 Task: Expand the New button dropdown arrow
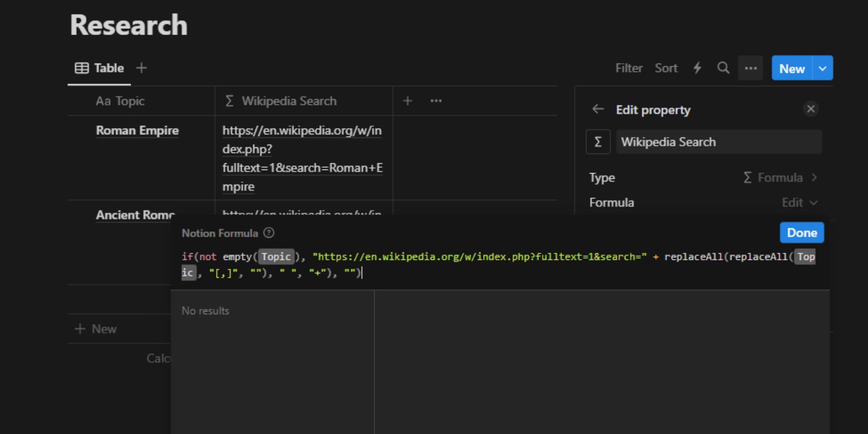[x=823, y=68]
